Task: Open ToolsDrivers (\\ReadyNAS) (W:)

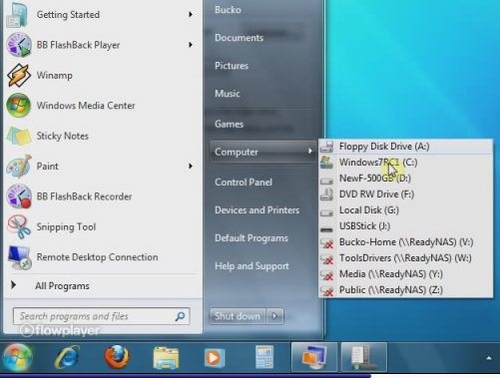Action: click(405, 258)
